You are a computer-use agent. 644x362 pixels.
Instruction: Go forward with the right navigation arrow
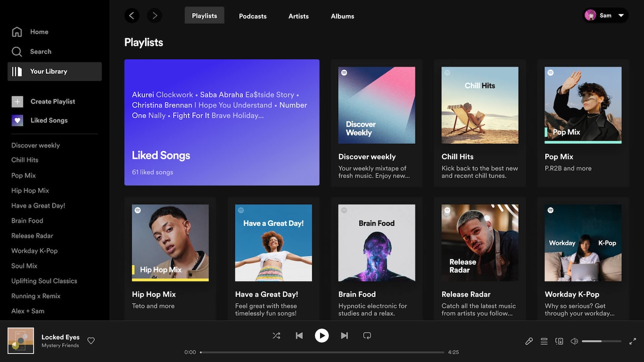154,16
